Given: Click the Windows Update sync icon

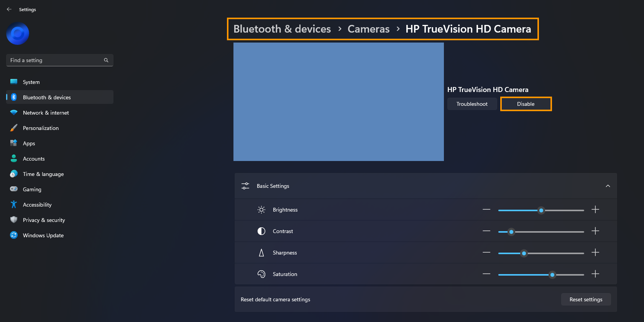Looking at the screenshot, I should (14, 235).
